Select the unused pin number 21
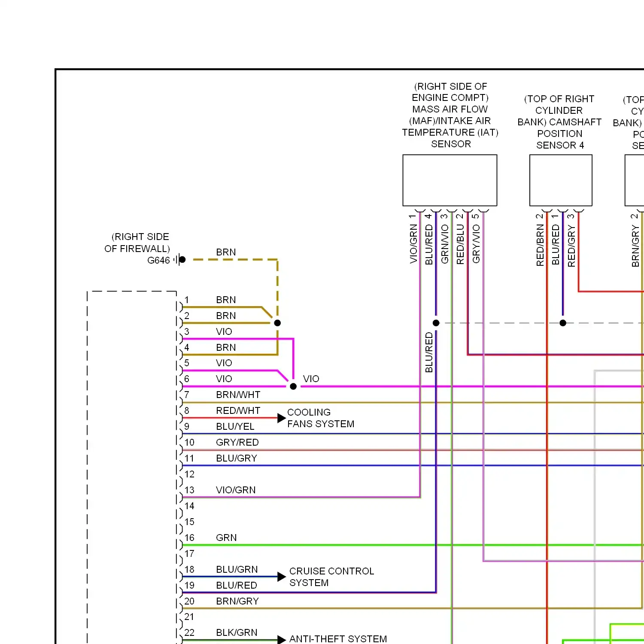The height and width of the screenshot is (644, 644). click(x=189, y=617)
